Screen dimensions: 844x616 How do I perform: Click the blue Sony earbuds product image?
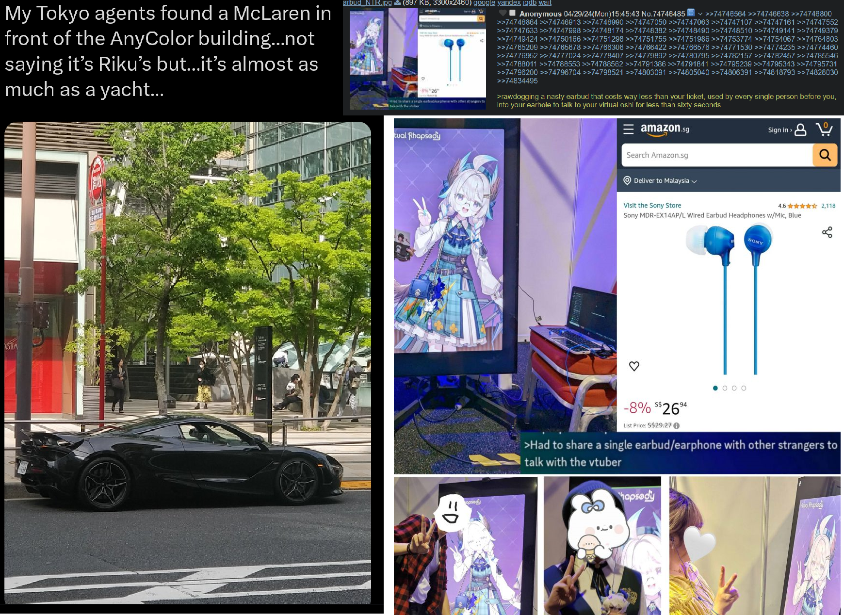tap(729, 298)
